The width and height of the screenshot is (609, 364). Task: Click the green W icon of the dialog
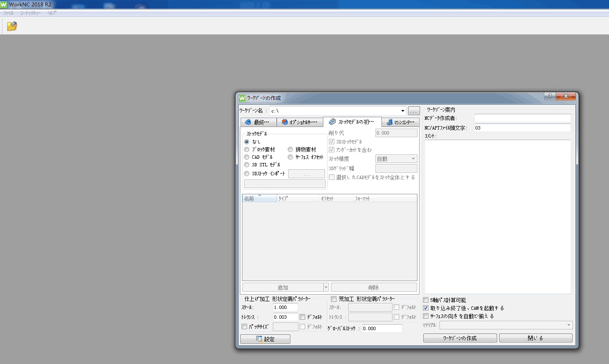[242, 98]
